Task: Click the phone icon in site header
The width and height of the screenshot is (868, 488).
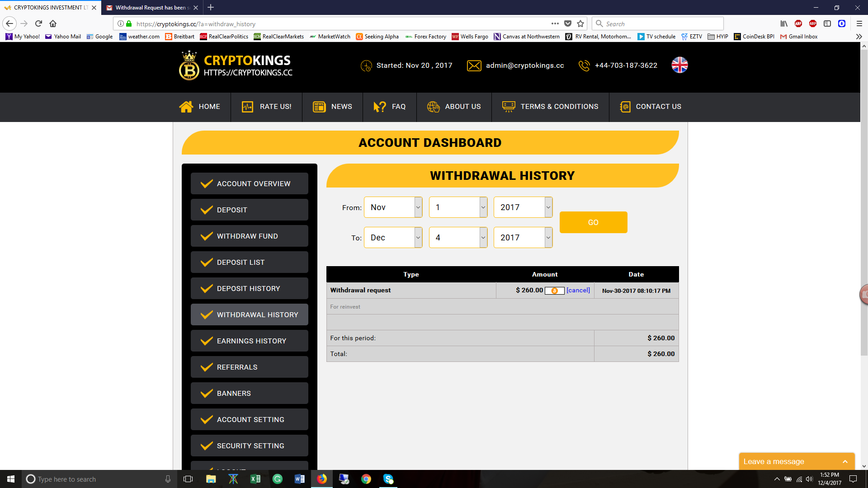Action: click(584, 66)
